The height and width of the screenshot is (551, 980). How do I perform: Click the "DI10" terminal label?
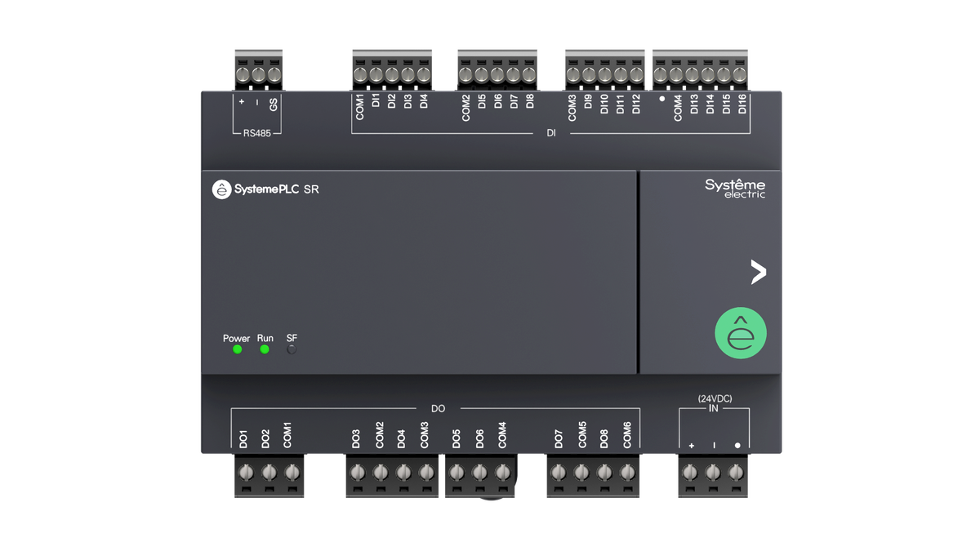[604, 104]
